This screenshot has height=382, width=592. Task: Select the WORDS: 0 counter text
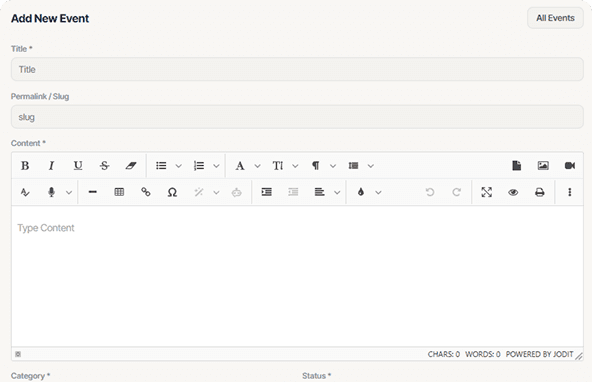[x=483, y=354]
